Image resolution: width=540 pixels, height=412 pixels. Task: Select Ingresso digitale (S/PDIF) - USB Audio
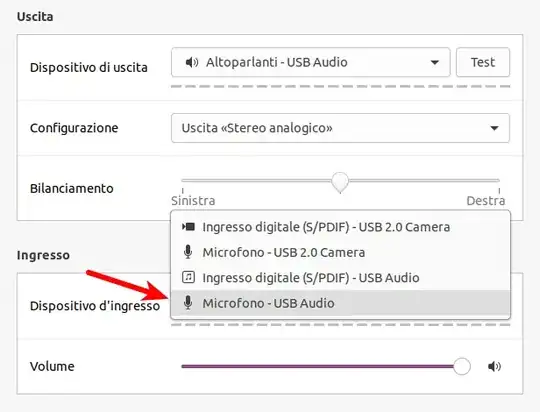[340, 278]
